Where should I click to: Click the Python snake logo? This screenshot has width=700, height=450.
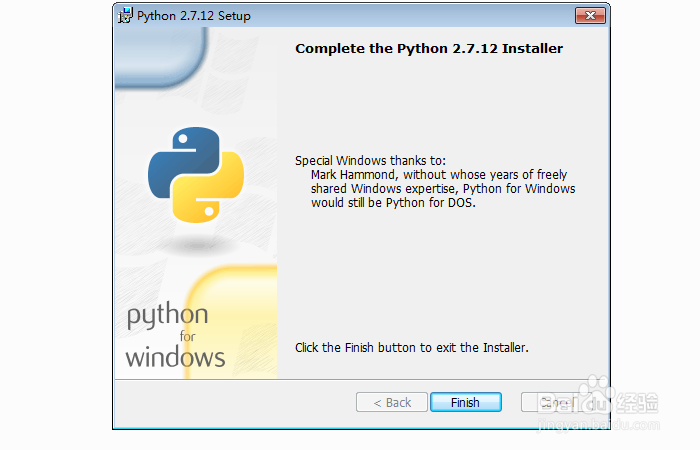coord(196,175)
